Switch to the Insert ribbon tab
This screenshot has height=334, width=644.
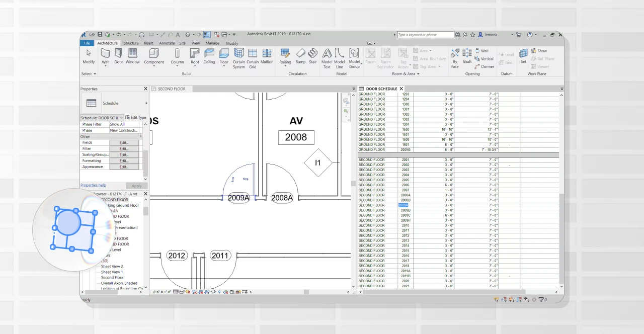tap(148, 43)
